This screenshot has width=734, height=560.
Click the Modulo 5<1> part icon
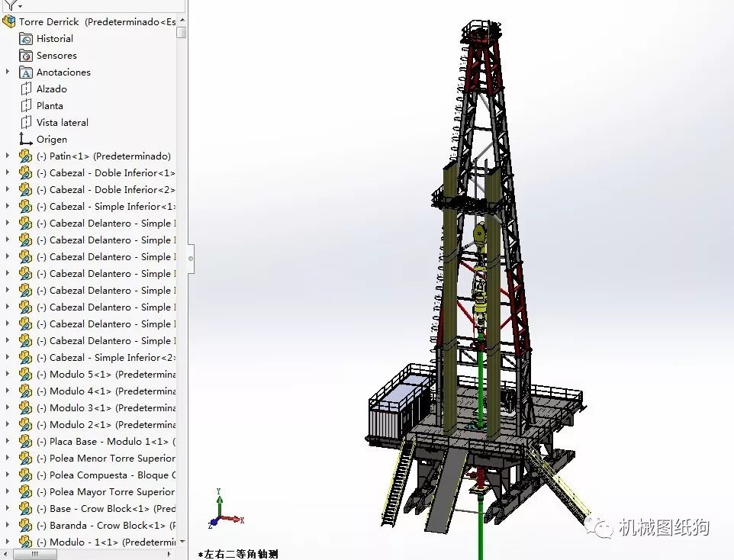tap(25, 375)
